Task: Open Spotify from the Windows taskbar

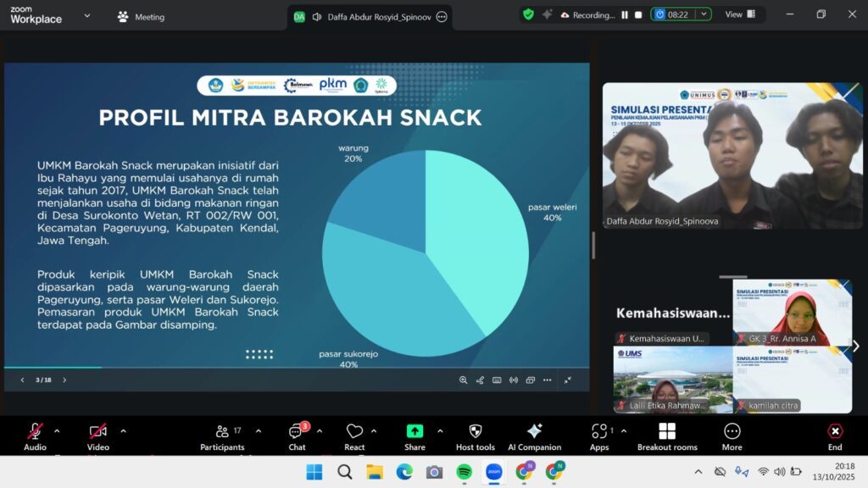Action: (x=464, y=472)
